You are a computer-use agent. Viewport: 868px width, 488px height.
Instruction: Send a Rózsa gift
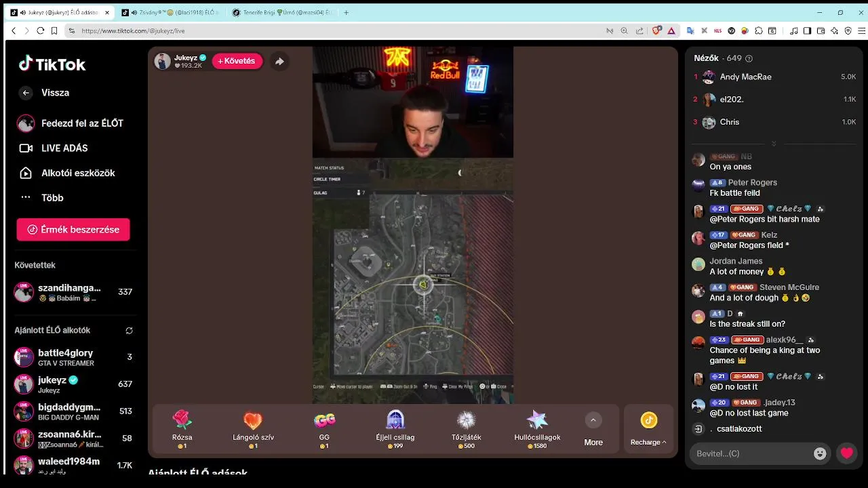(x=182, y=429)
